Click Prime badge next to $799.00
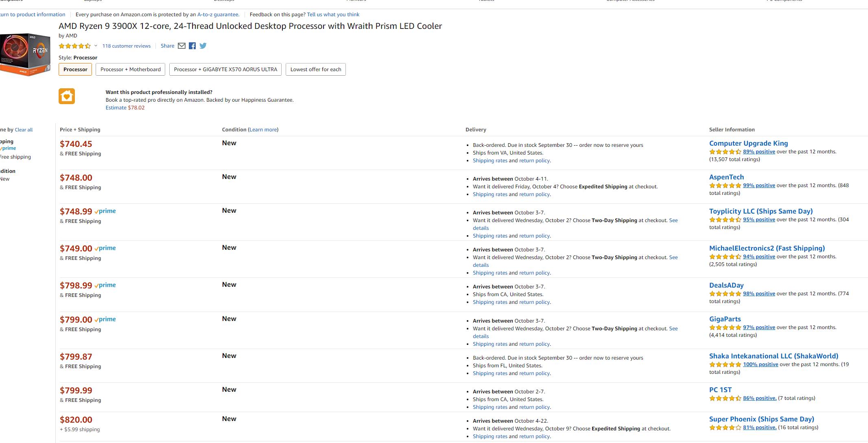Image resolution: width=868 pixels, height=443 pixels. click(105, 319)
